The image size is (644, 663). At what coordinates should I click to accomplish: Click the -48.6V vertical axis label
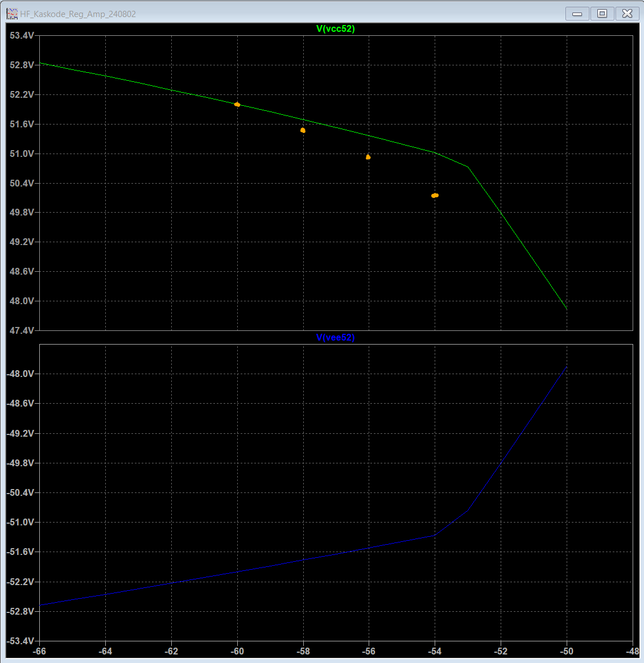pyautogui.click(x=20, y=403)
